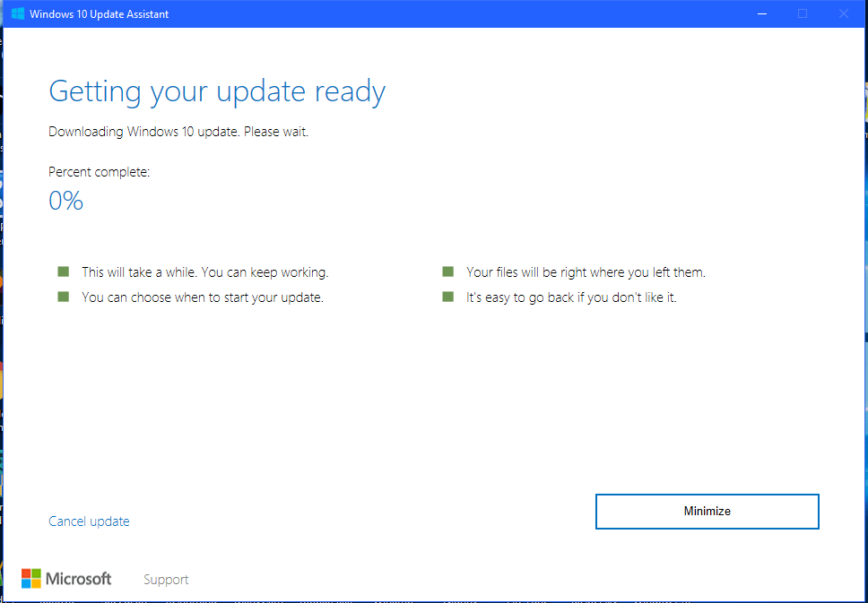868x603 pixels.
Task: Click the green bullet beside "Your files will be"
Action: (447, 271)
